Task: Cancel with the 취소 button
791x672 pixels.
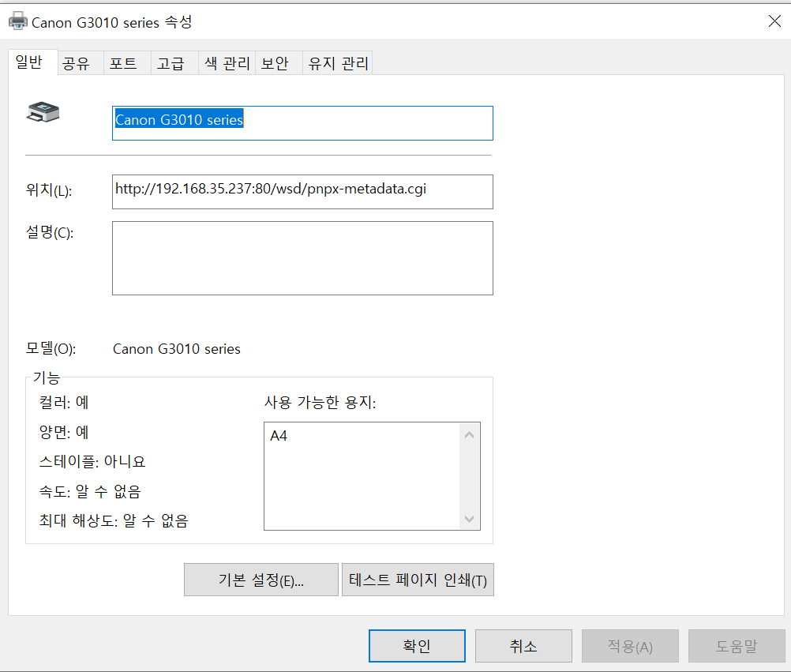Action: coord(523,646)
